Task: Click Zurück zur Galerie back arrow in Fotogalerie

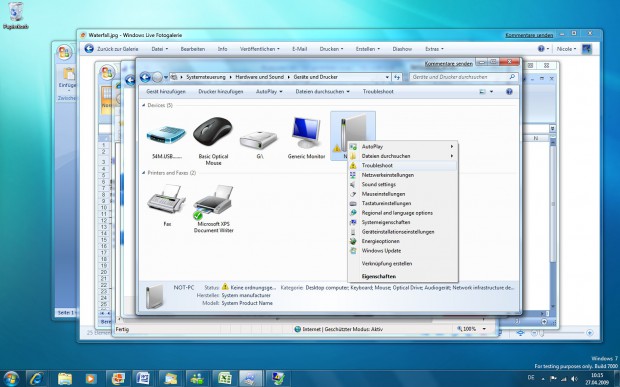Action: point(89,49)
